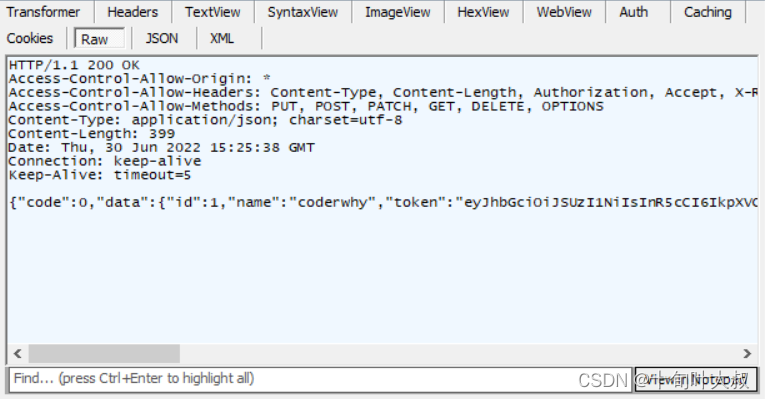Open the SyntaxView tab
This screenshot has height=399, width=765.
pos(302,12)
